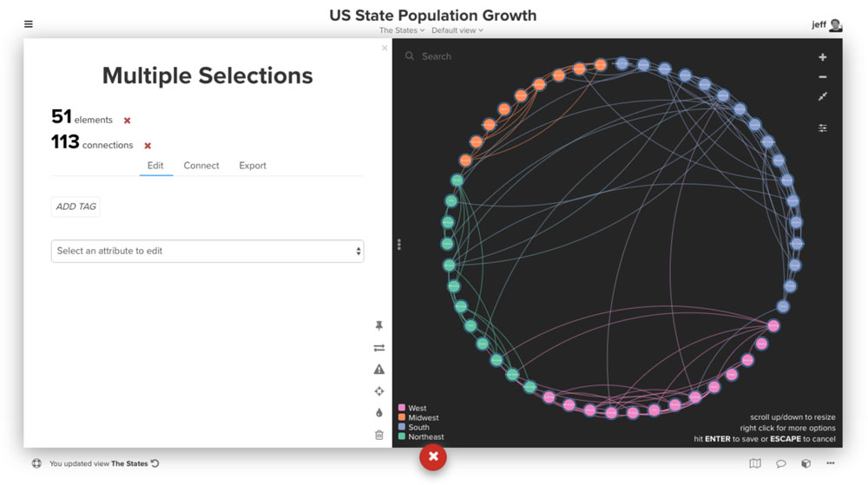868x485 pixels.
Task: Expand Select an attribute to edit
Action: 207,251
